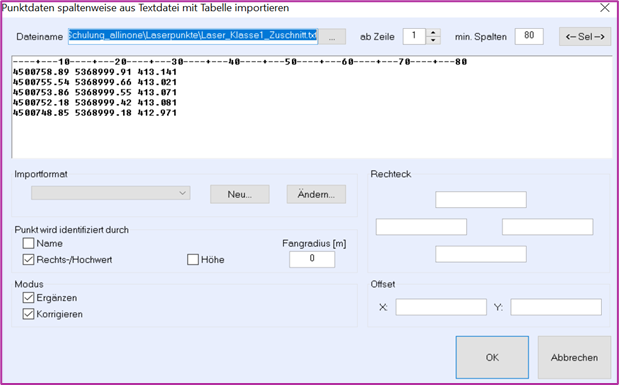The height and width of the screenshot is (385, 619).
Task: Increase the 'ab Zeile' value with up arrow
Action: (x=433, y=33)
